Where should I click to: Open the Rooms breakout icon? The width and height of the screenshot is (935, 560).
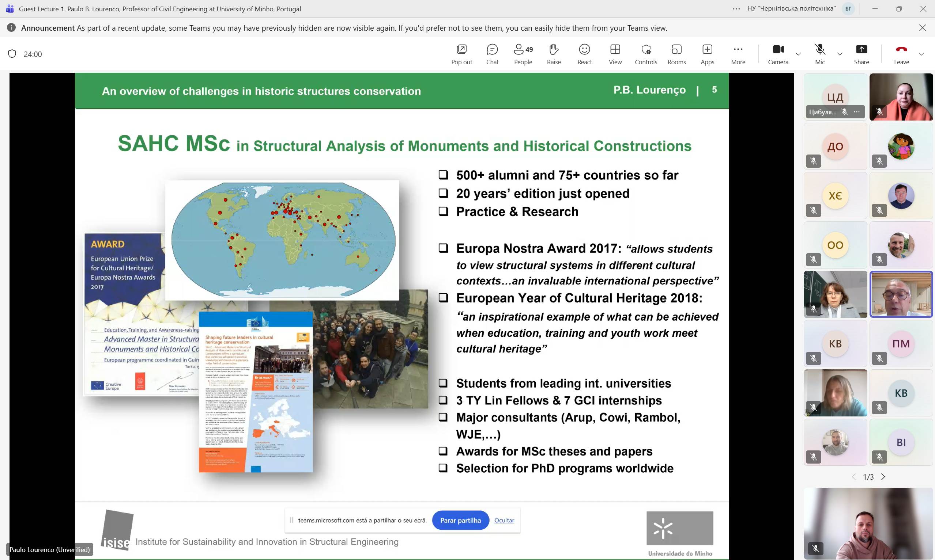coord(676,54)
